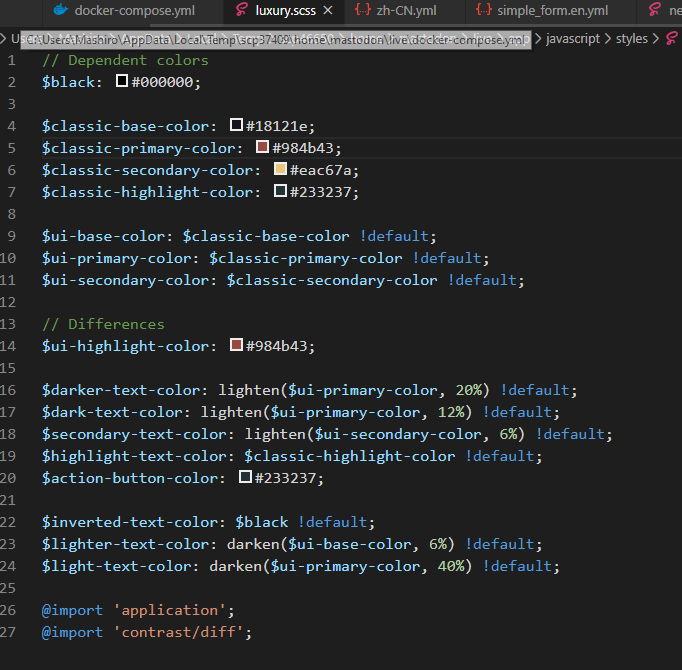Select the javascript breadcrumb segment
Viewport: 682px width, 670px height.
point(573,39)
